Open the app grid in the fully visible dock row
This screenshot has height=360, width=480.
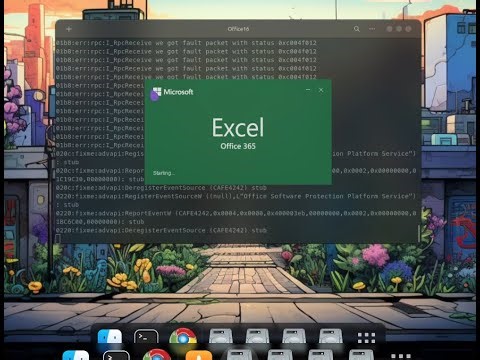click(366, 338)
